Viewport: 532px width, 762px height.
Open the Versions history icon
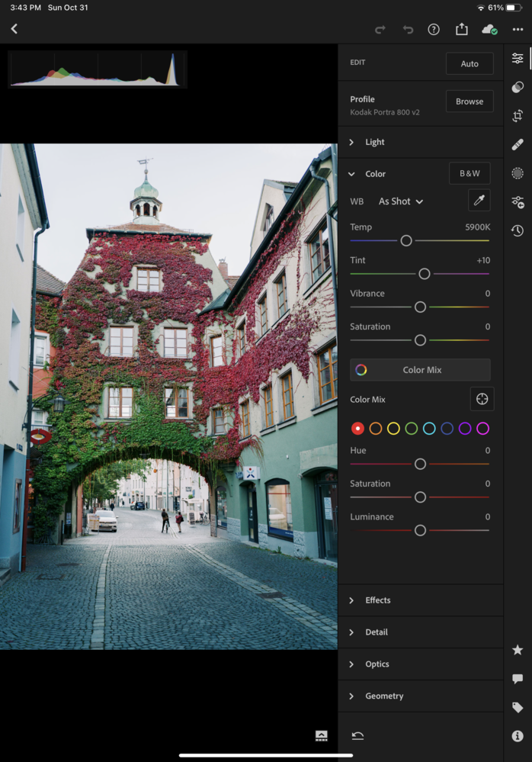click(x=518, y=230)
